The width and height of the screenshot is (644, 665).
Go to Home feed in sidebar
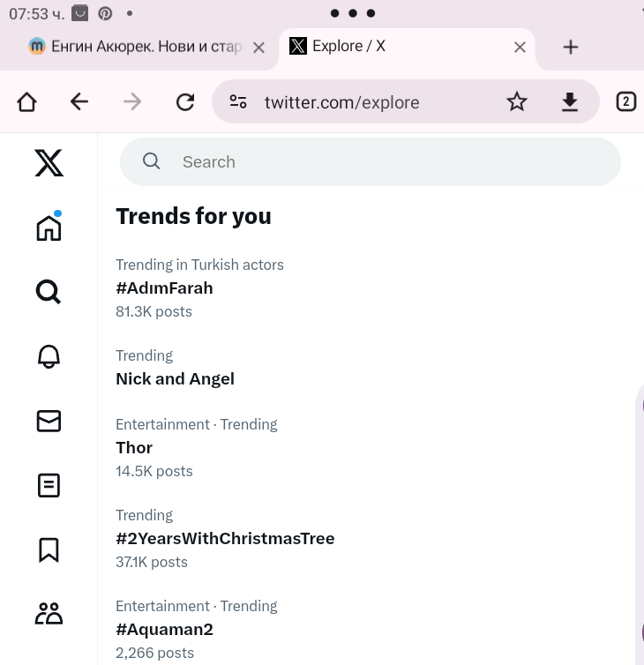click(49, 227)
